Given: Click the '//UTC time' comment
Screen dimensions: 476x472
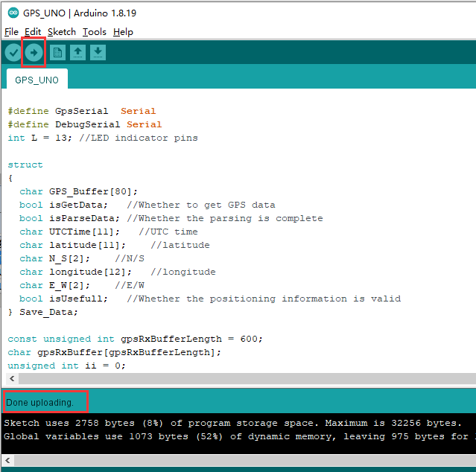Looking at the screenshot, I should (168, 232).
